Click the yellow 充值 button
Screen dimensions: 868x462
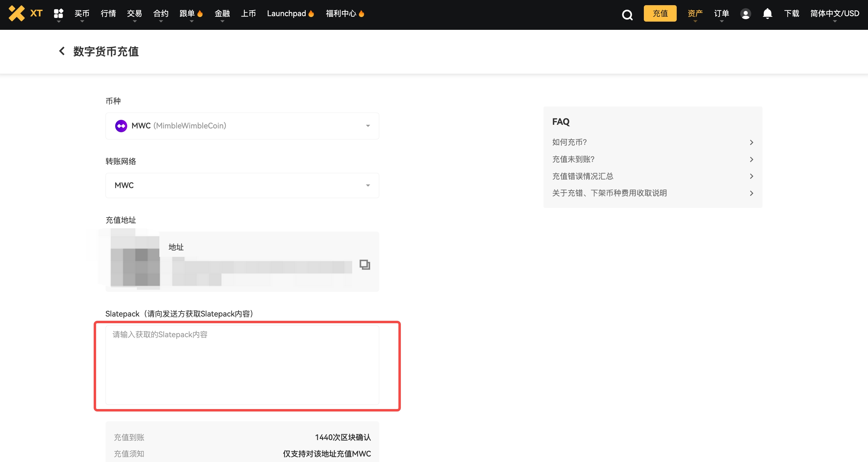(x=660, y=13)
